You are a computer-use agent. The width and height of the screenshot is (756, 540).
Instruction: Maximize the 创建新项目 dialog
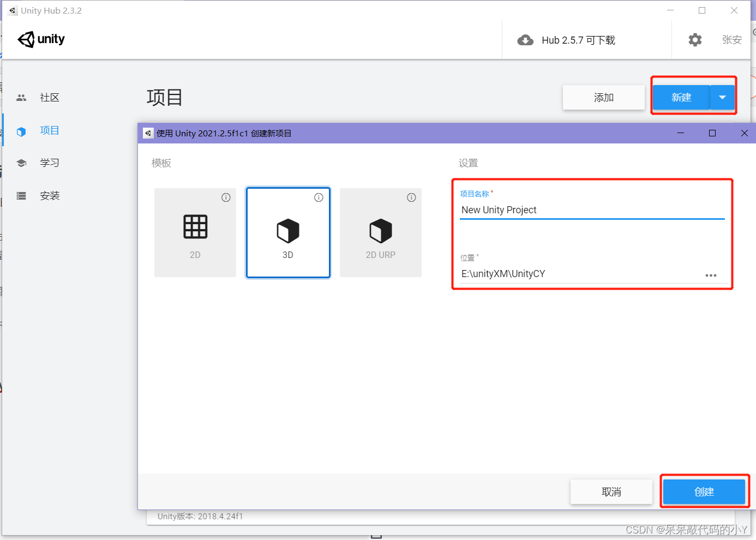tap(712, 133)
